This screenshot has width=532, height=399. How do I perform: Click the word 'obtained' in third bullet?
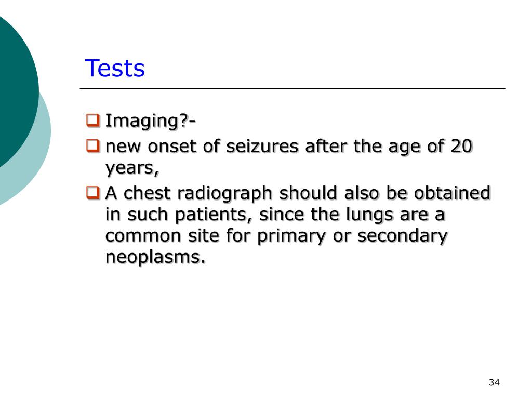[453, 193]
